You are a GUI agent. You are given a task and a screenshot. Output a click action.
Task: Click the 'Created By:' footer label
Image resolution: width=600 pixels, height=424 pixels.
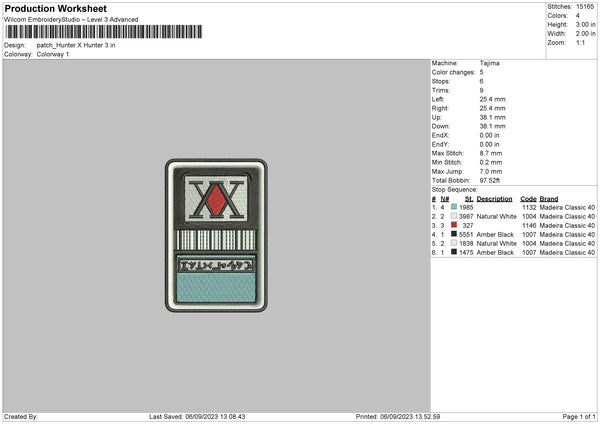(x=21, y=417)
